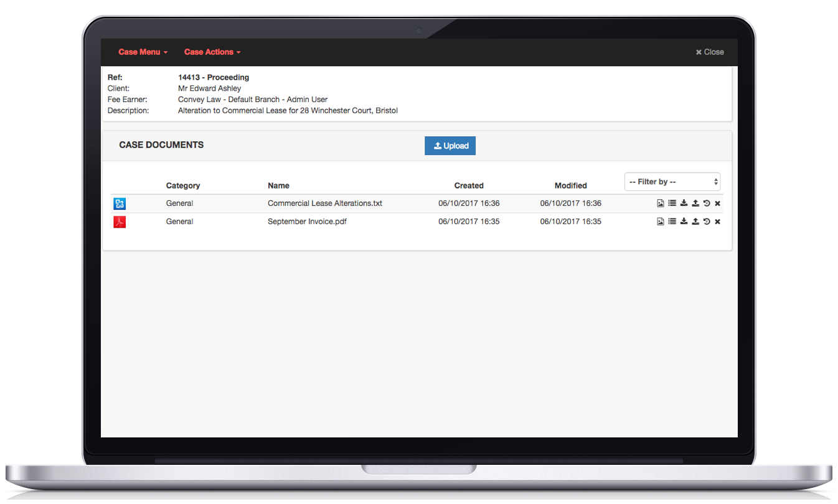Screen dimensions: 838x504
Task: Upload new version of Commercial Lease Alterations.txt
Action: point(695,203)
